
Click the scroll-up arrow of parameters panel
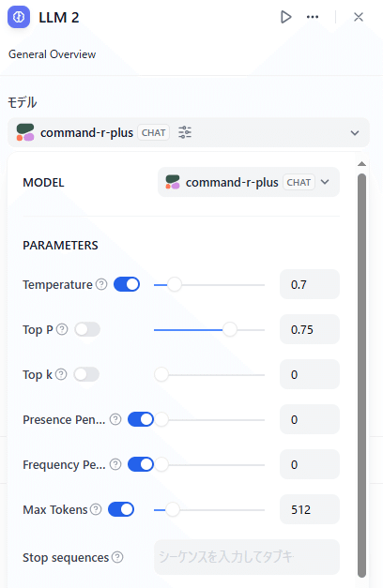click(361, 164)
